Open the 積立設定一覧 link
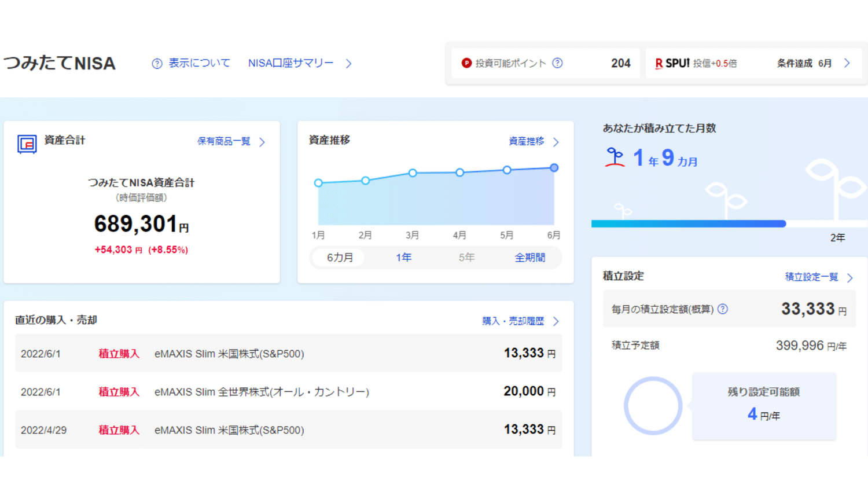 point(811,277)
